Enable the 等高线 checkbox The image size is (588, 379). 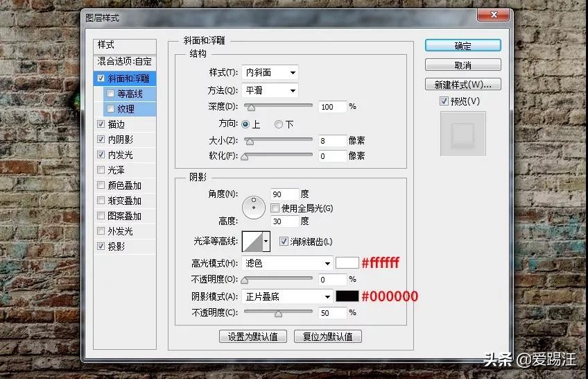tap(110, 94)
